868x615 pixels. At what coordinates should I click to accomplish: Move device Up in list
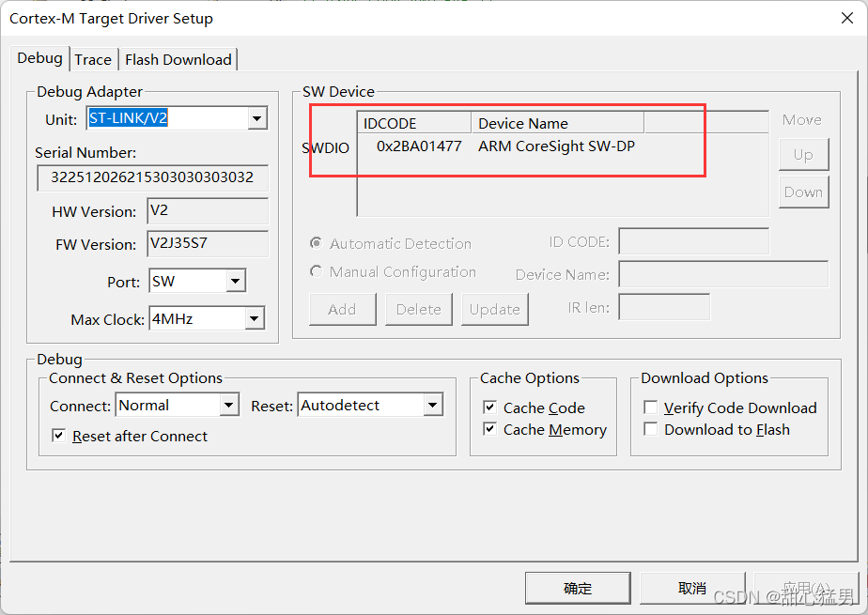click(x=803, y=154)
